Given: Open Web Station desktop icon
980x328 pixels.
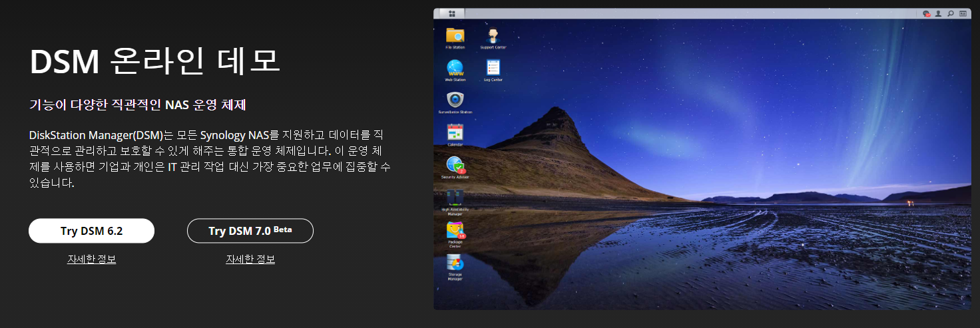Looking at the screenshot, I should [x=455, y=70].
